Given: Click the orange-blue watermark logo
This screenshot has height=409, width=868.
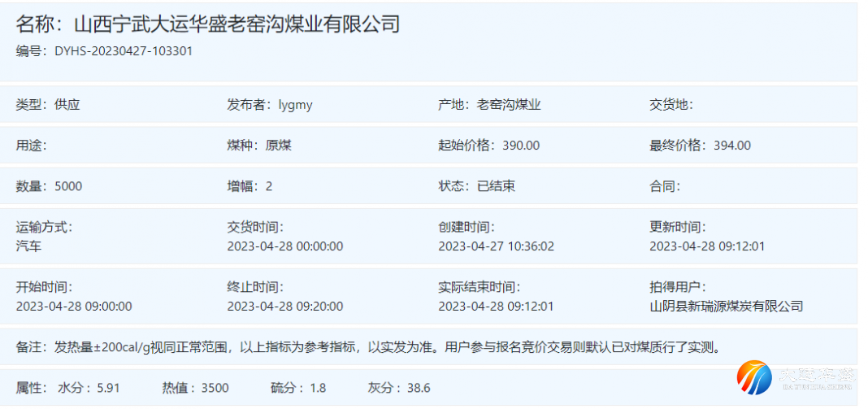Looking at the screenshot, I should point(754,378).
